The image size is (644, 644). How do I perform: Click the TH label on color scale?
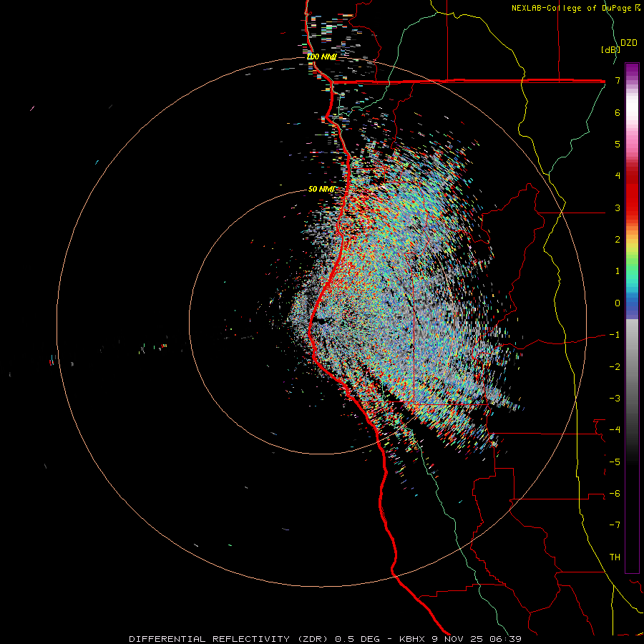615,557
